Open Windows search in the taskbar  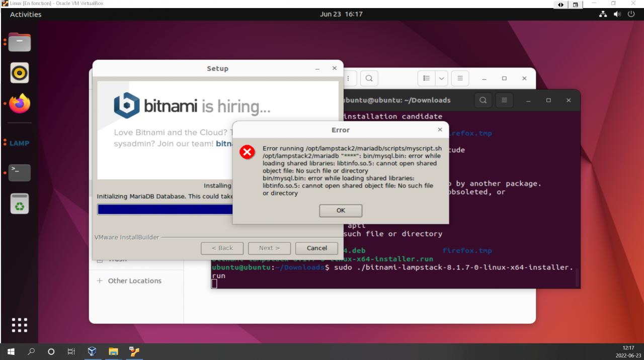(31, 351)
